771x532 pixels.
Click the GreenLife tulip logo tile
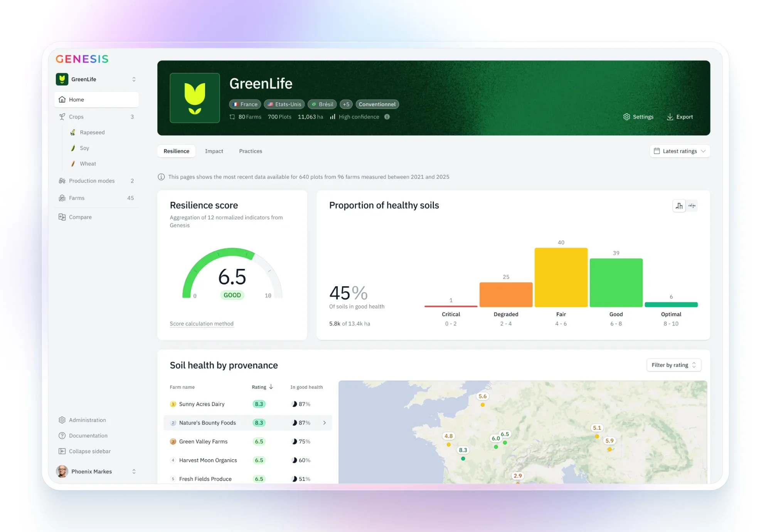click(x=195, y=98)
